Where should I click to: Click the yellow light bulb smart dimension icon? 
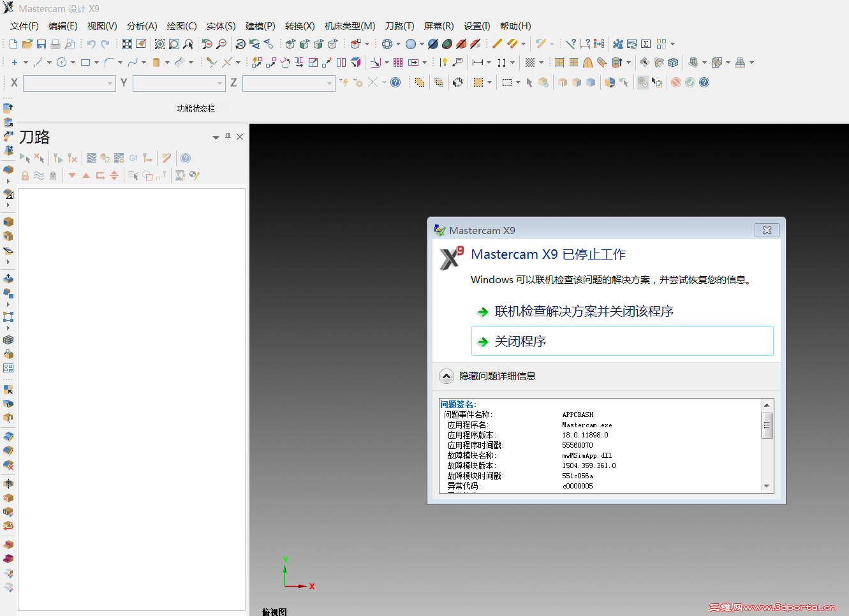443,62
